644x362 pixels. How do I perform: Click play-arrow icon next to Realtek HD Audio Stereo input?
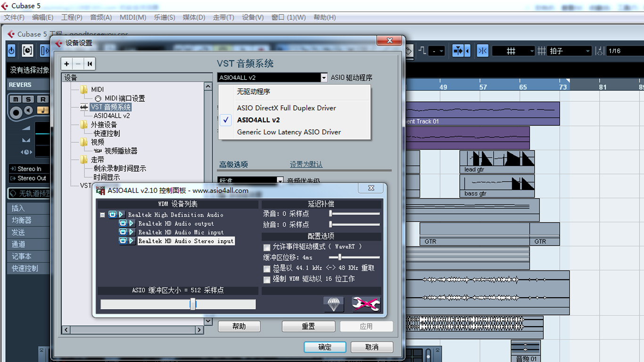click(132, 241)
